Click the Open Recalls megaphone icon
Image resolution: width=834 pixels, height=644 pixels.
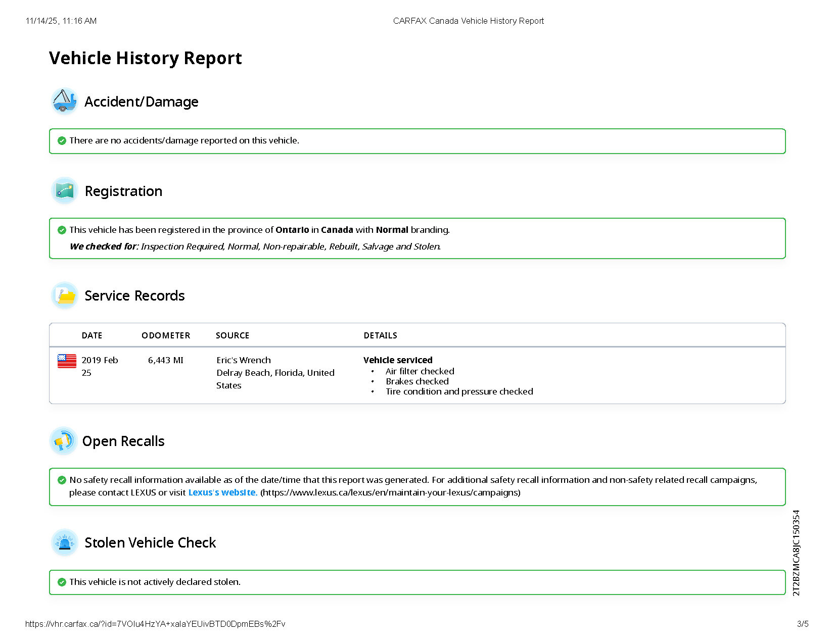pyautogui.click(x=64, y=441)
